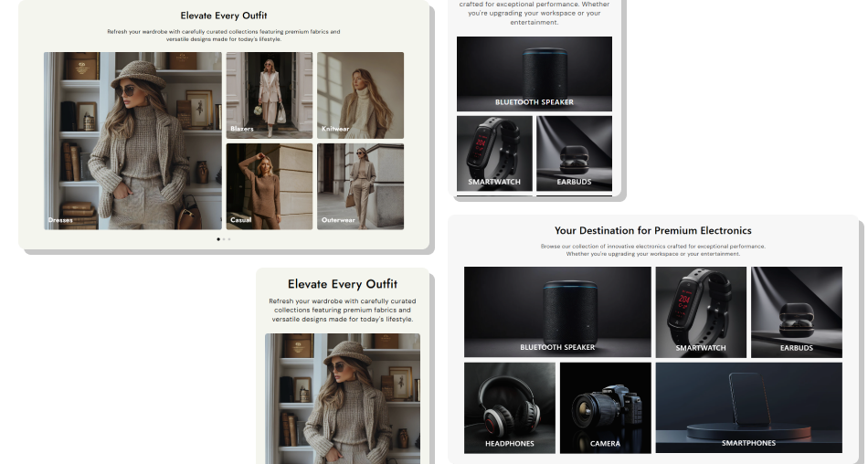Viewport: 868px width, 464px height.
Task: Open the Outerwear category tile
Action: tap(360, 186)
